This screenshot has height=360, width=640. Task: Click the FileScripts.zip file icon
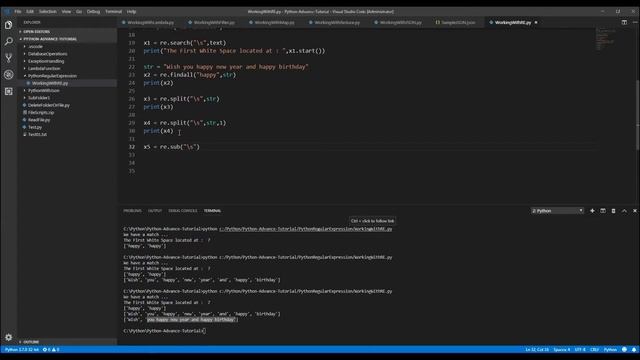click(24, 113)
